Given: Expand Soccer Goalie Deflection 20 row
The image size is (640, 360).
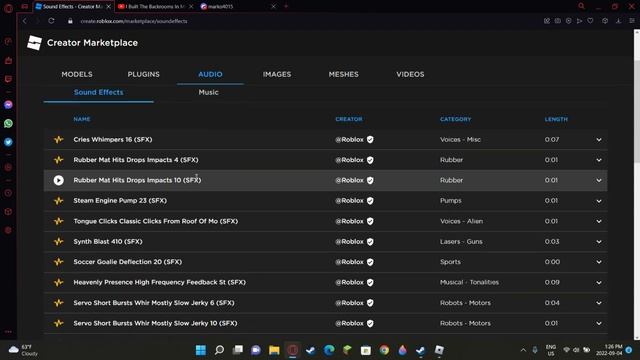Looking at the screenshot, I should pyautogui.click(x=599, y=262).
